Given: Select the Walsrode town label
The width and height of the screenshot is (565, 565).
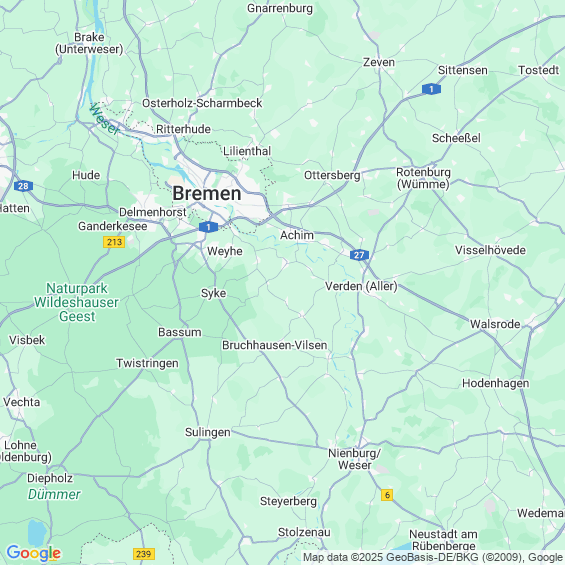Looking at the screenshot, I should [495, 324].
